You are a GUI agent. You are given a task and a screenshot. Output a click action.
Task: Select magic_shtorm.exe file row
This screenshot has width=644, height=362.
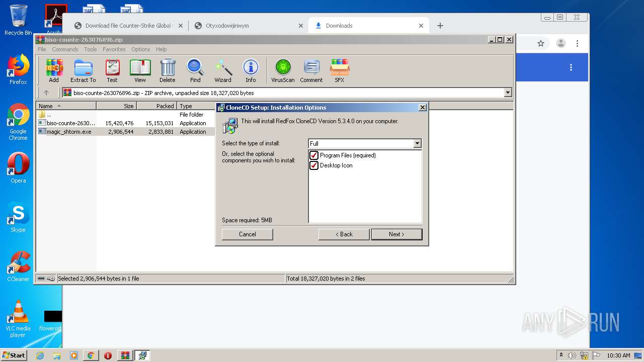click(x=126, y=132)
